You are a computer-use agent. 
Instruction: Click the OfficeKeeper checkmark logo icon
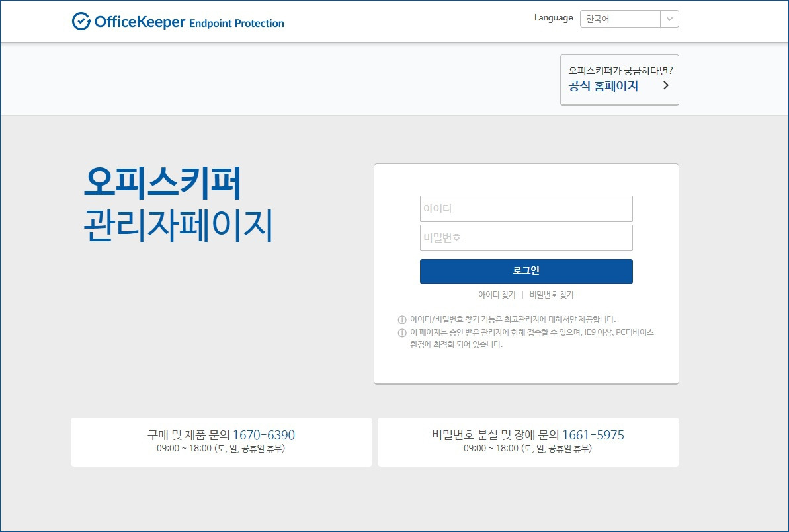coord(81,21)
